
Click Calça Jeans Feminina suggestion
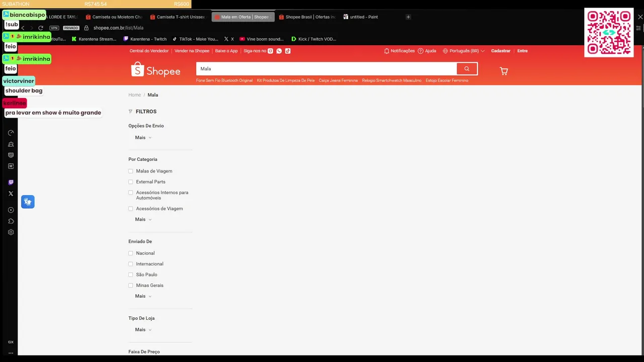coord(338,80)
